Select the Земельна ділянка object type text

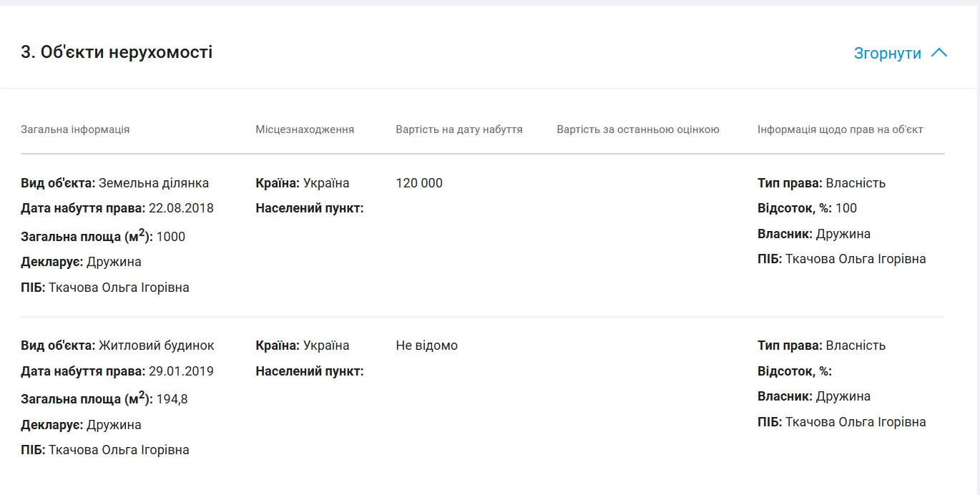click(x=154, y=183)
